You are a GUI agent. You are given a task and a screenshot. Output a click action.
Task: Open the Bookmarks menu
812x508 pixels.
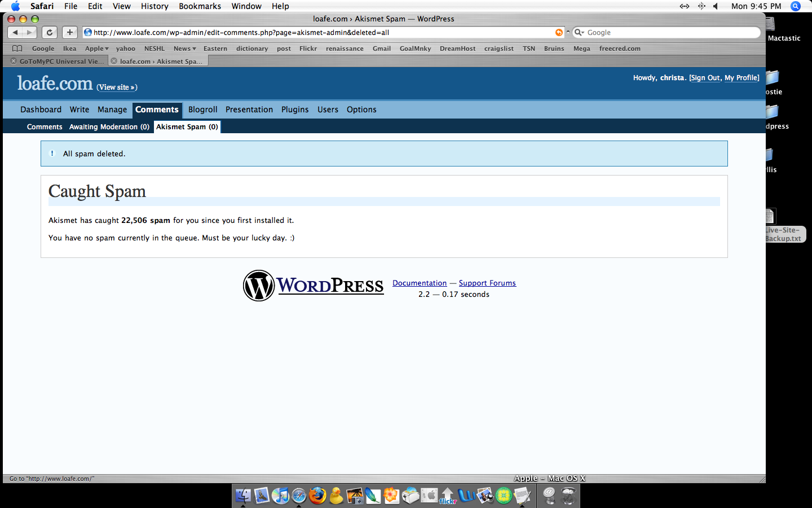click(200, 6)
